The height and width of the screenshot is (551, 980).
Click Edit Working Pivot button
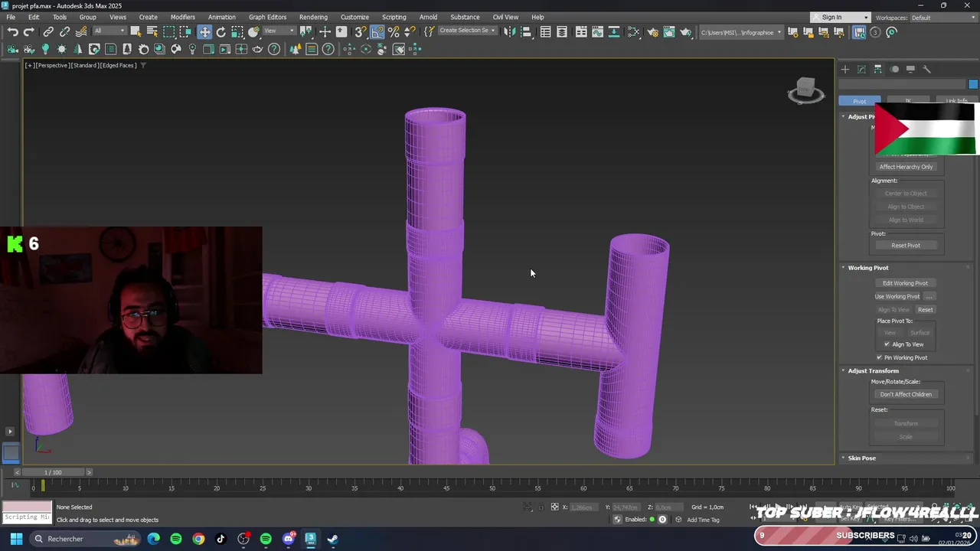pyautogui.click(x=905, y=283)
